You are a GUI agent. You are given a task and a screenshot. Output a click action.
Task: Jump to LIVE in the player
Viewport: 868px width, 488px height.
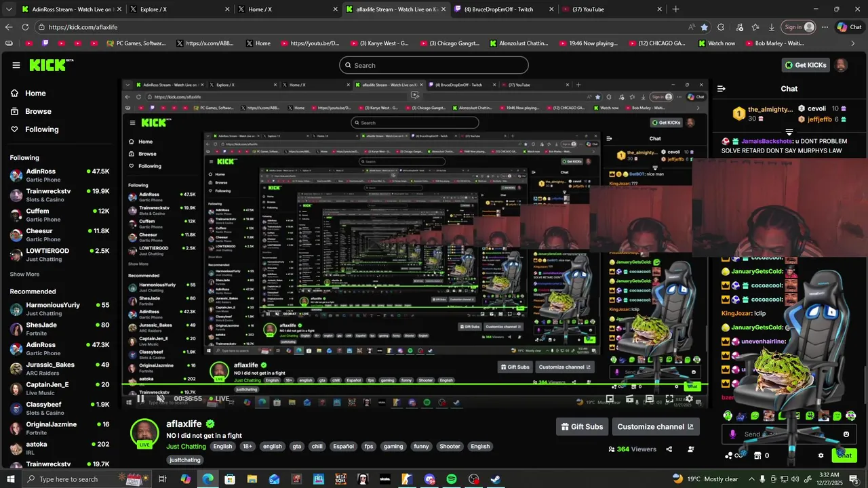click(x=219, y=399)
